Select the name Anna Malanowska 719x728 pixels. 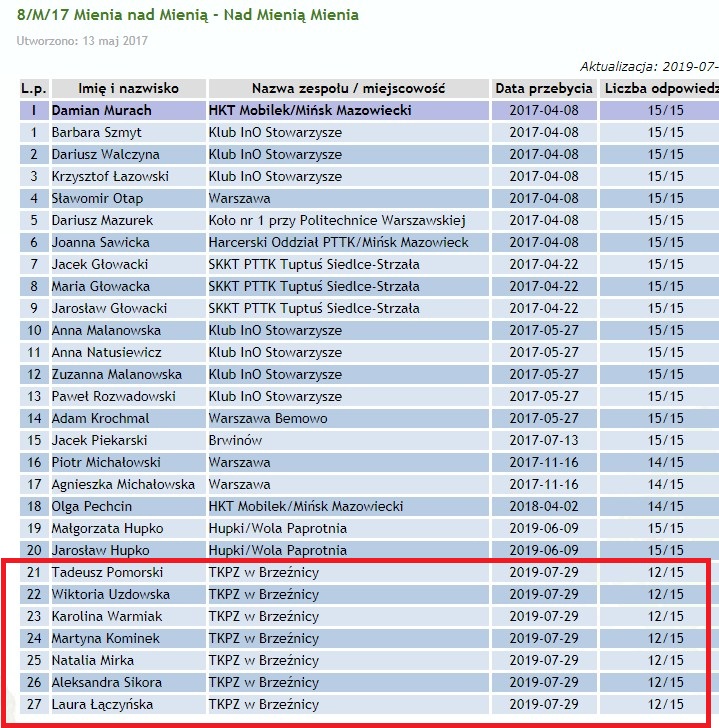pos(106,330)
